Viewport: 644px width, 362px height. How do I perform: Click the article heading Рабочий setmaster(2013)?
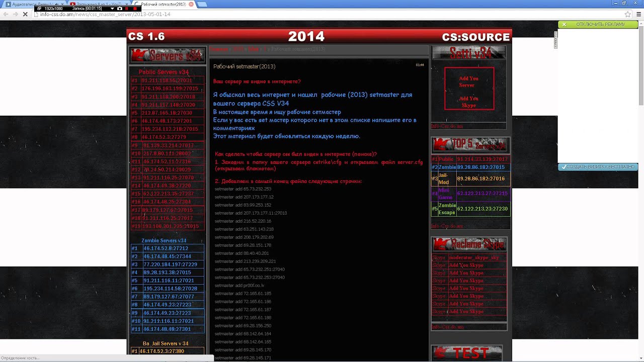[245, 66]
